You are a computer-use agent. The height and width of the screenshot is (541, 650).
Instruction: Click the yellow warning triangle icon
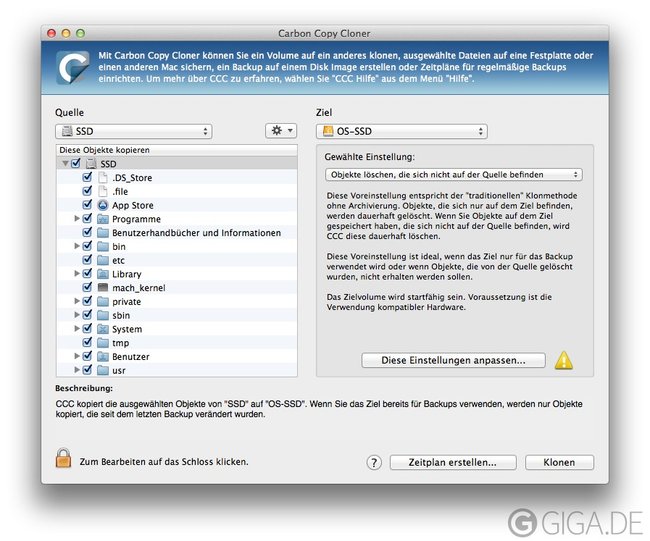[x=564, y=360]
